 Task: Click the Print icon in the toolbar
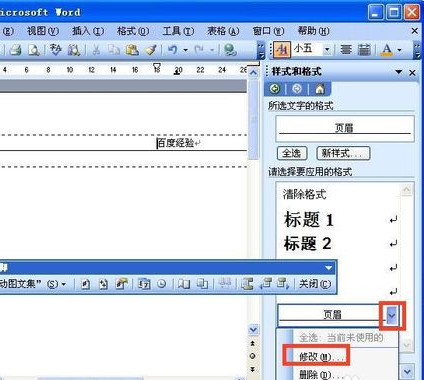point(15,50)
